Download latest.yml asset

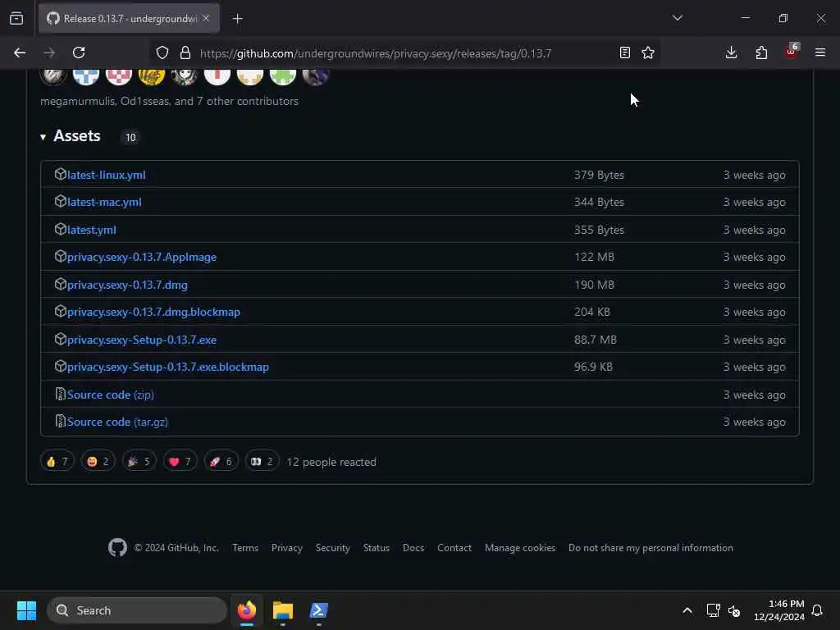pyautogui.click(x=92, y=230)
